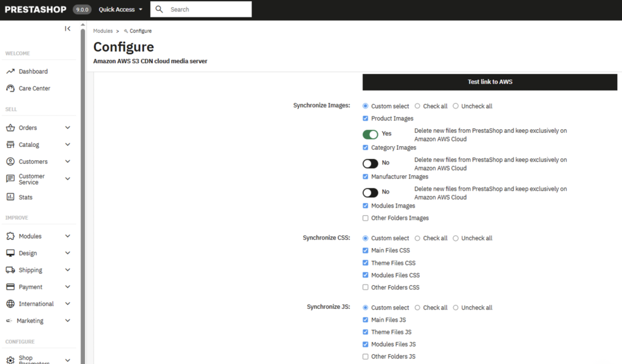This screenshot has width=622, height=364.
Task: Uncheck Modules Files JS
Action: (365, 344)
